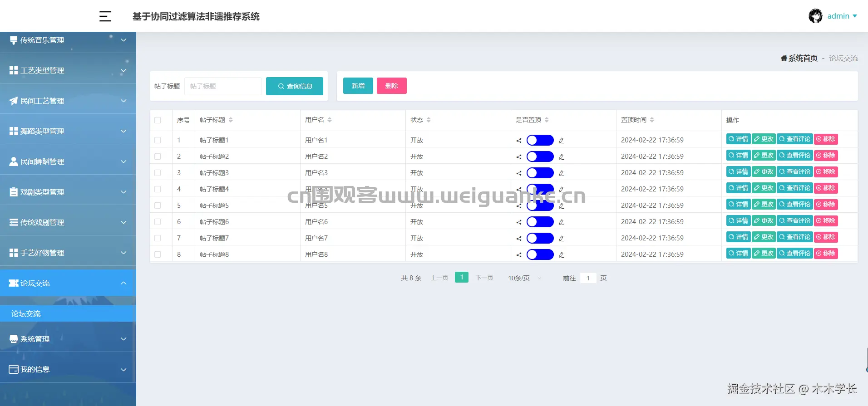Click the admin avatar image
Viewport: 868px width, 406px height.
pos(815,16)
